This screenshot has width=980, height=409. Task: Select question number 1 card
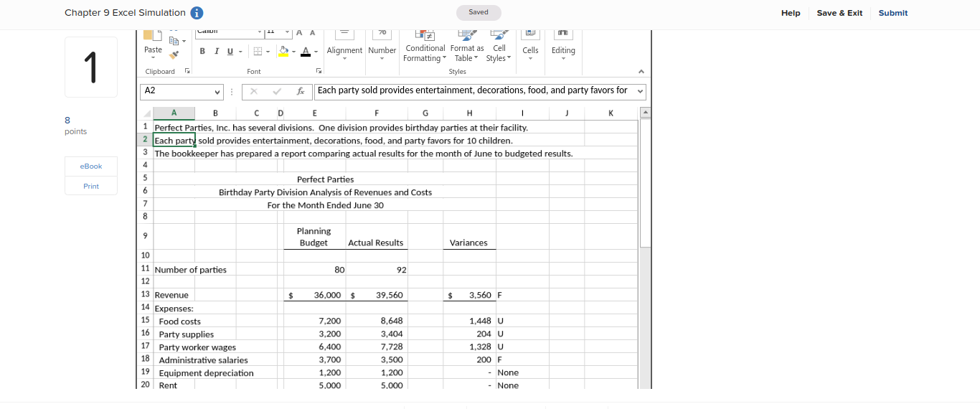(91, 67)
